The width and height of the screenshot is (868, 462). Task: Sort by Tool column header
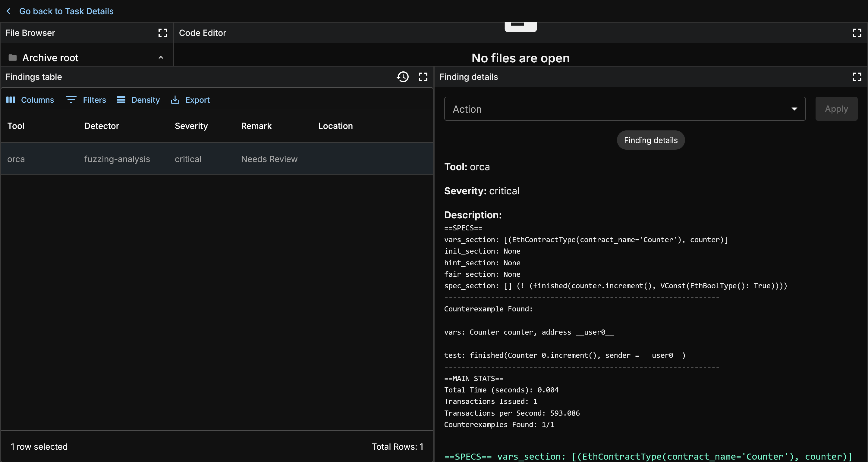(x=16, y=126)
